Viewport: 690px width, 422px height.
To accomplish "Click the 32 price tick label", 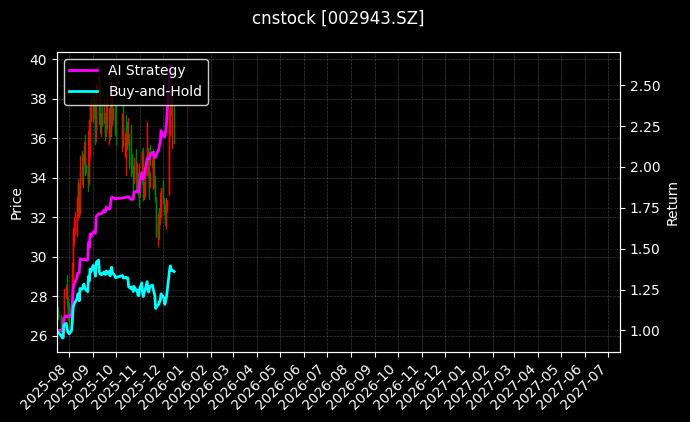I will click(x=38, y=217).
